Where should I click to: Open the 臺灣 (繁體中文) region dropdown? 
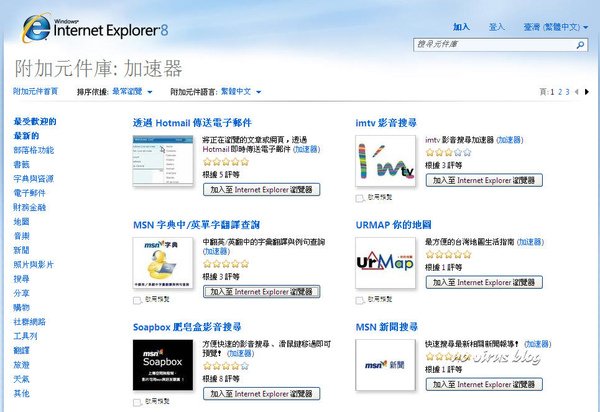coord(556,27)
